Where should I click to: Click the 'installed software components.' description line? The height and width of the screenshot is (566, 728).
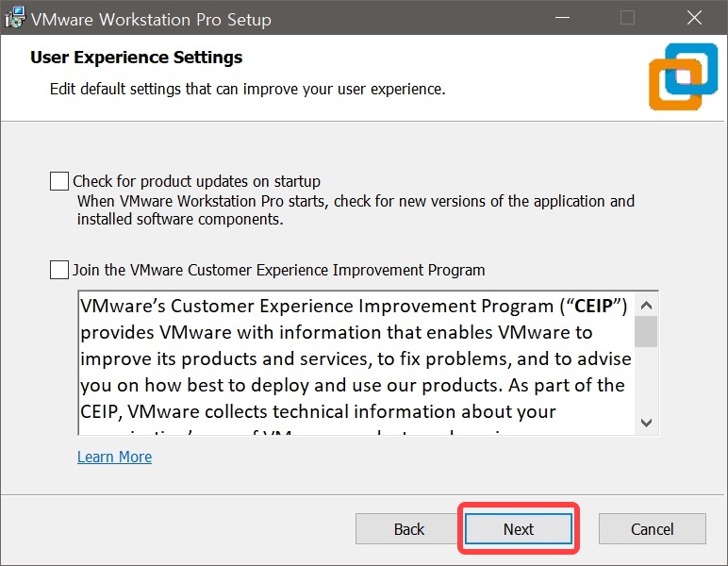pyautogui.click(x=180, y=219)
